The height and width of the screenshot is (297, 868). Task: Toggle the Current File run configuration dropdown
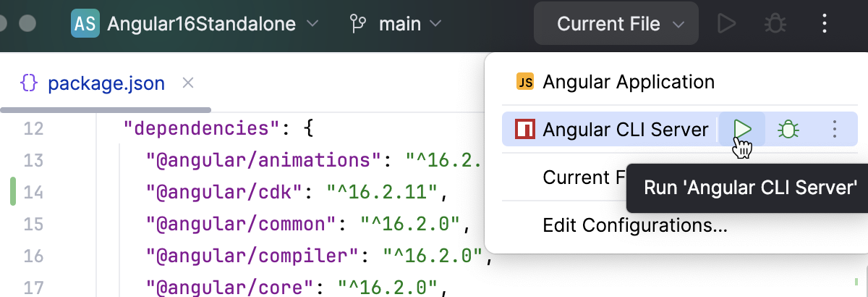(616, 24)
